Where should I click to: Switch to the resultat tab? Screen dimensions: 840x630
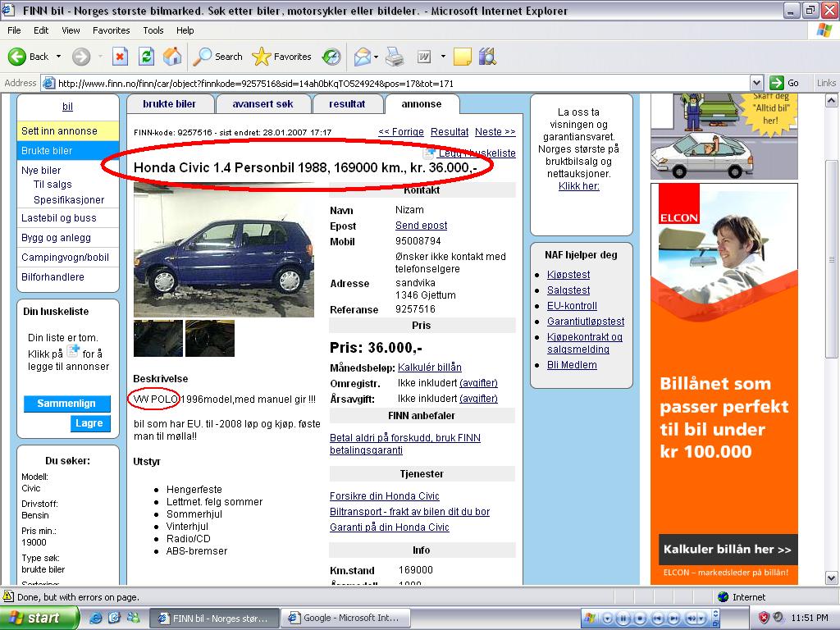347,104
